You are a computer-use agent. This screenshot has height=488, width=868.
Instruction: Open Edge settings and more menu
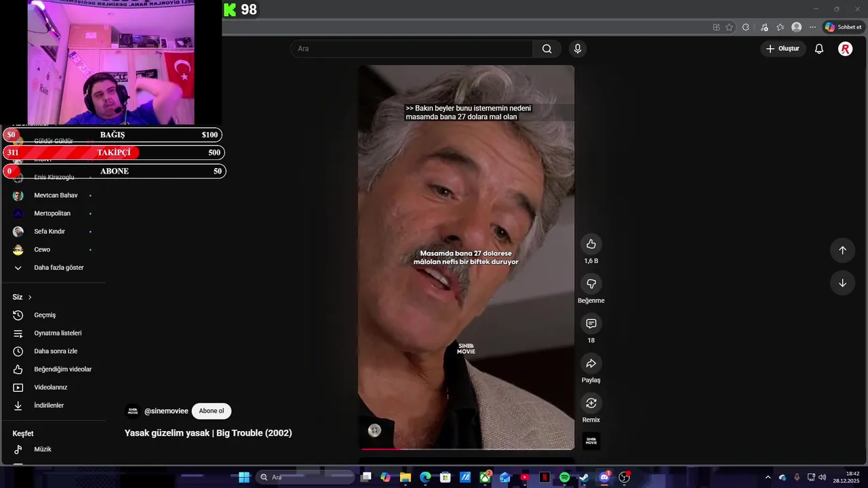(x=813, y=27)
